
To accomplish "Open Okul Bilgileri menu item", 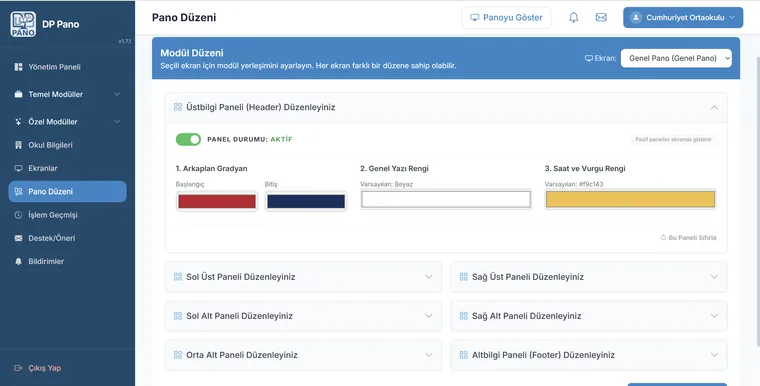I will click(x=67, y=145).
